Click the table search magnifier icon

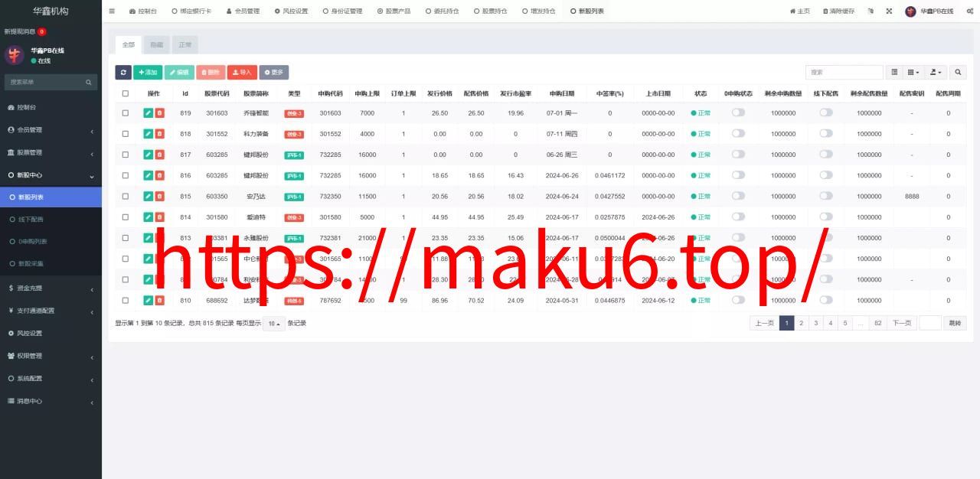958,72
